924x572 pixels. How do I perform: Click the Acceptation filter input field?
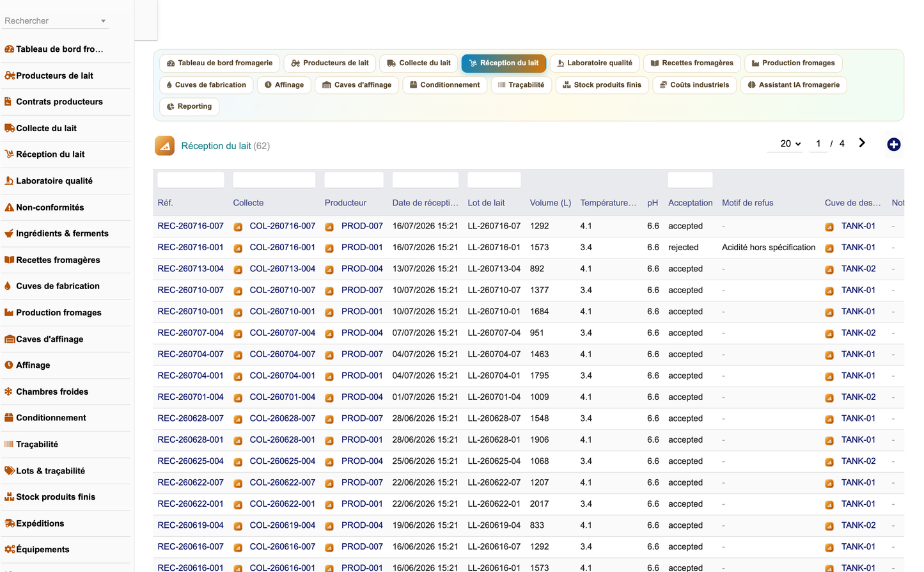click(690, 180)
